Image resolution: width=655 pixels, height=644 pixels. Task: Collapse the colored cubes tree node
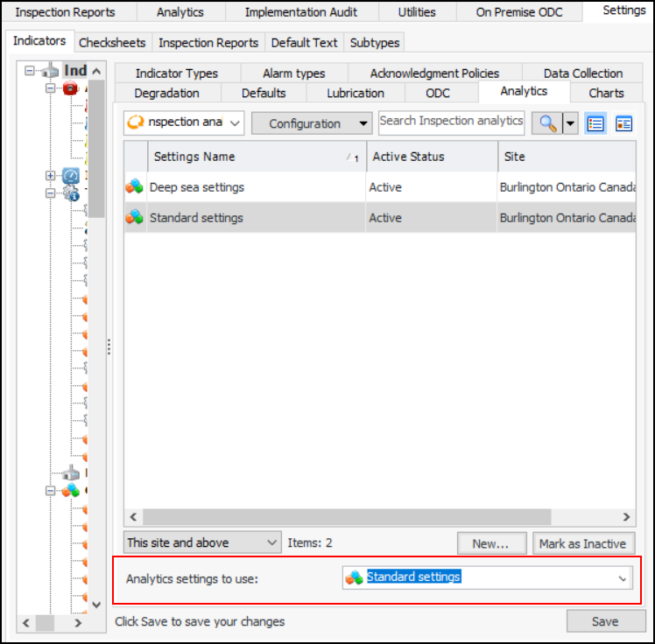point(50,491)
